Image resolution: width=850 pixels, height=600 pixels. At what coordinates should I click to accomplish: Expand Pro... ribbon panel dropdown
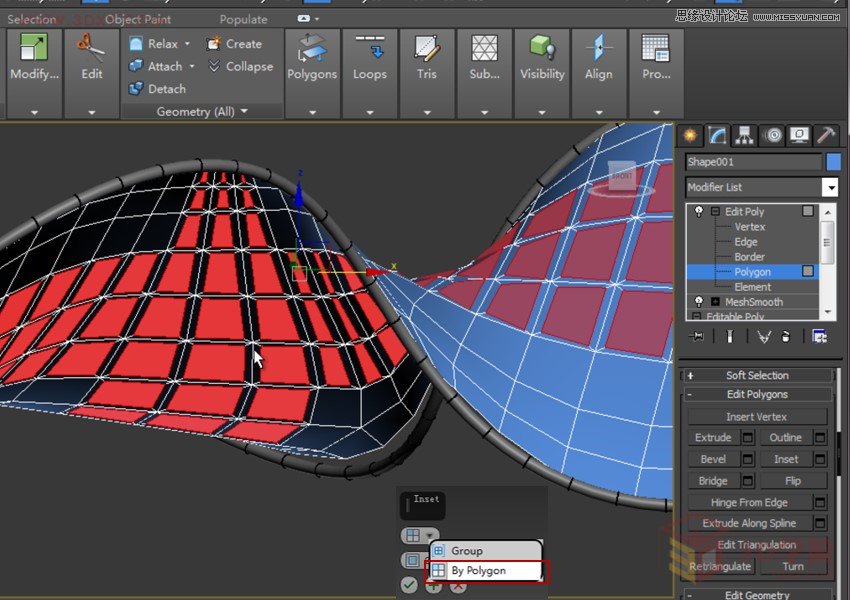(656, 112)
